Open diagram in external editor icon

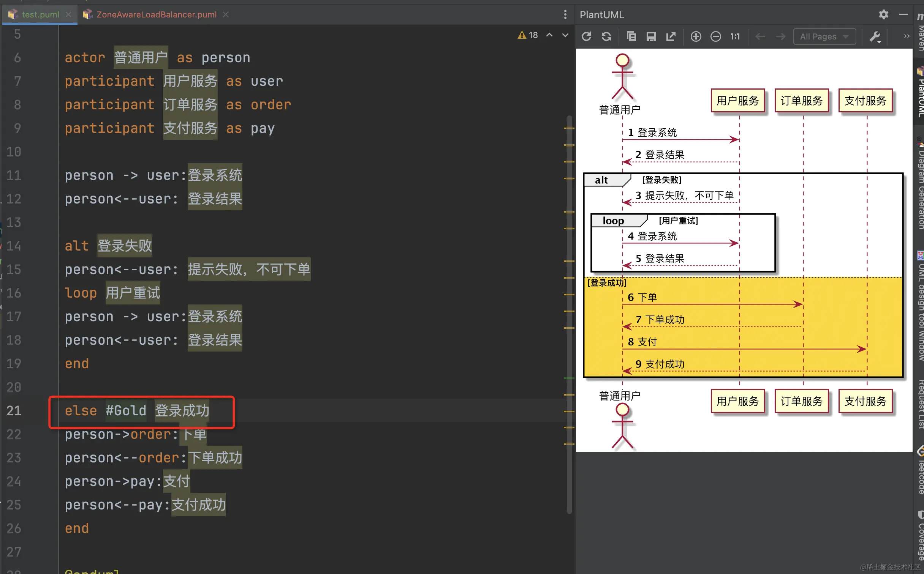[x=671, y=36]
